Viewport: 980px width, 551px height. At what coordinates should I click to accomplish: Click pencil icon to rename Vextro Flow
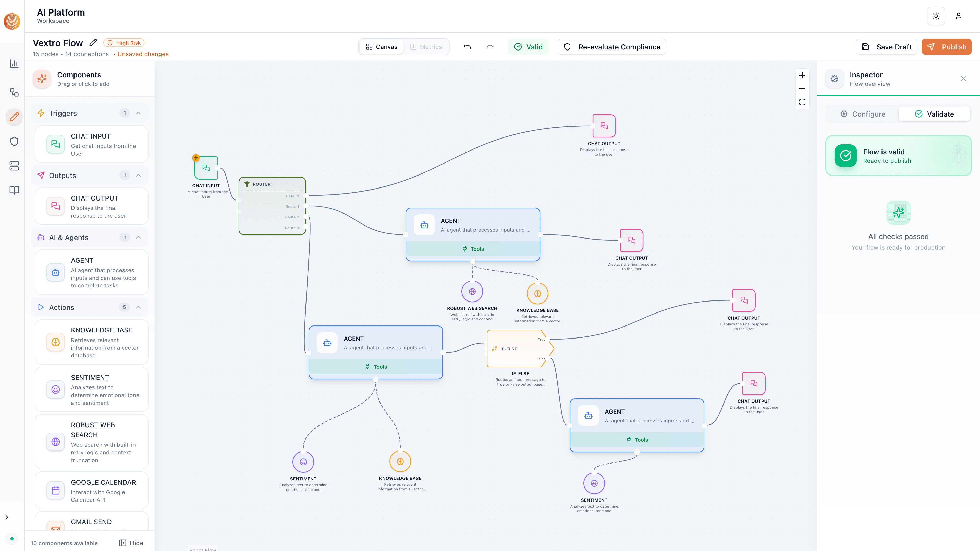(93, 43)
